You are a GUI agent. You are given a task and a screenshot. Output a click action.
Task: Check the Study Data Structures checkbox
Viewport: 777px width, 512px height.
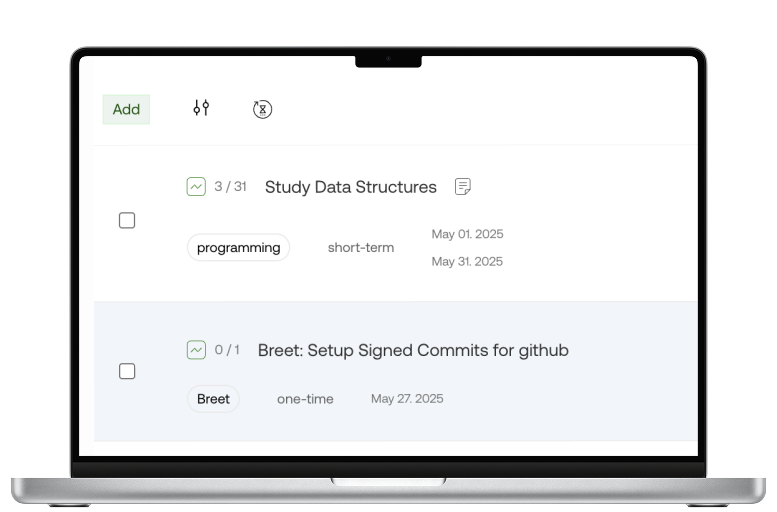(127, 220)
